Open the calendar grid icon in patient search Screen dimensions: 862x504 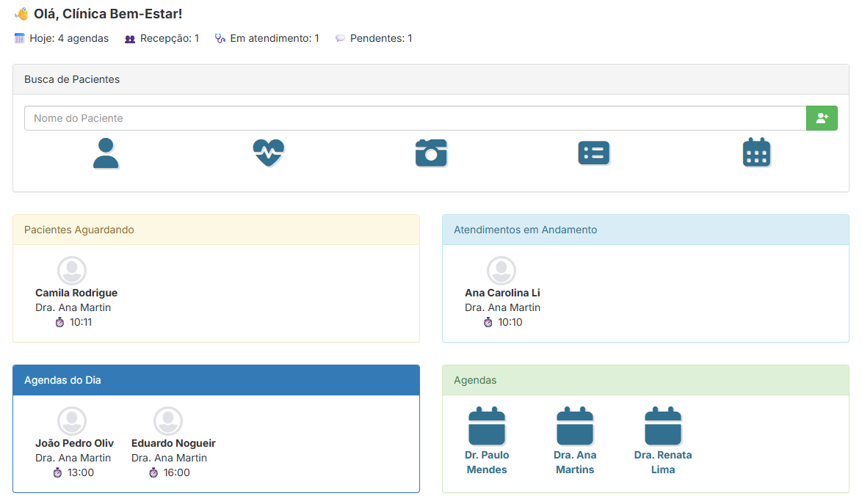click(x=756, y=152)
